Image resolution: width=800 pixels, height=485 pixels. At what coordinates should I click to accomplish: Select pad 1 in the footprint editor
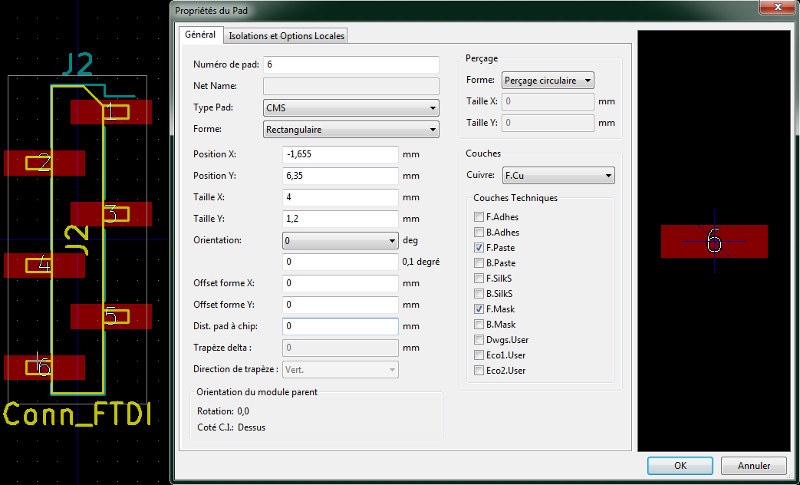click(x=111, y=112)
